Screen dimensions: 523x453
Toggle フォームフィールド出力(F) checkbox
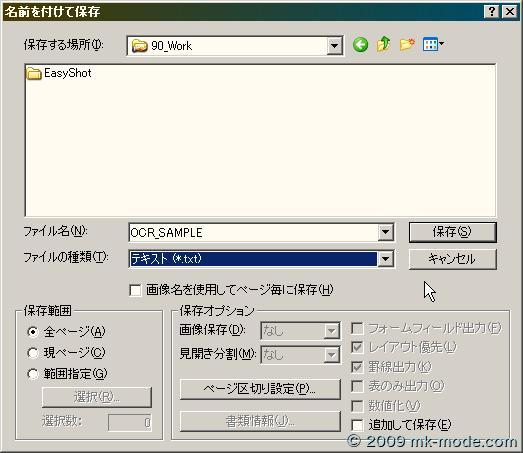(357, 328)
